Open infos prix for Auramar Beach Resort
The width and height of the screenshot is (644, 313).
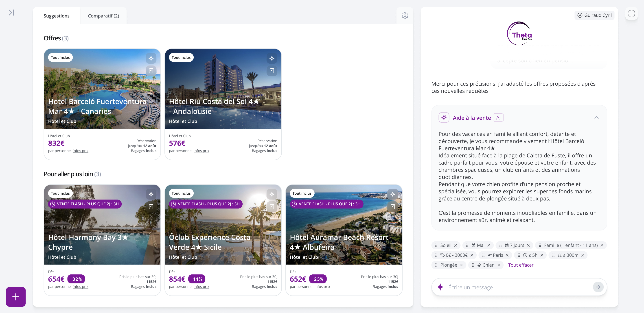pos(322,287)
